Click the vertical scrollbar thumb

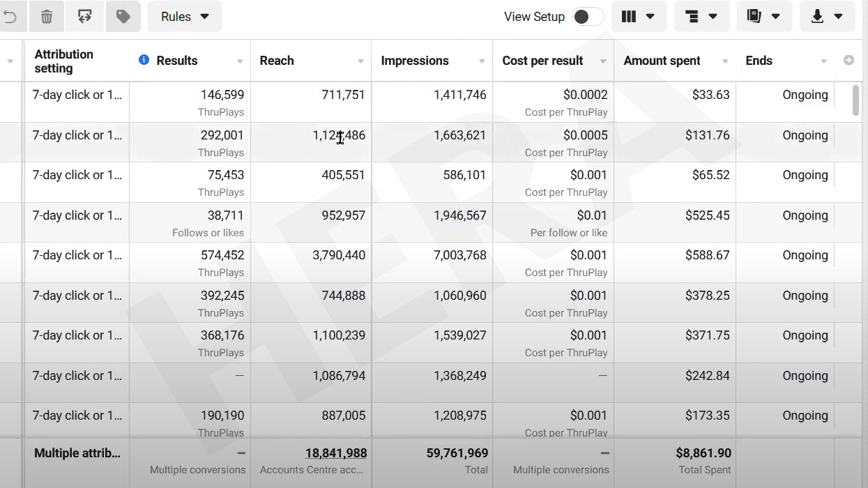click(855, 100)
